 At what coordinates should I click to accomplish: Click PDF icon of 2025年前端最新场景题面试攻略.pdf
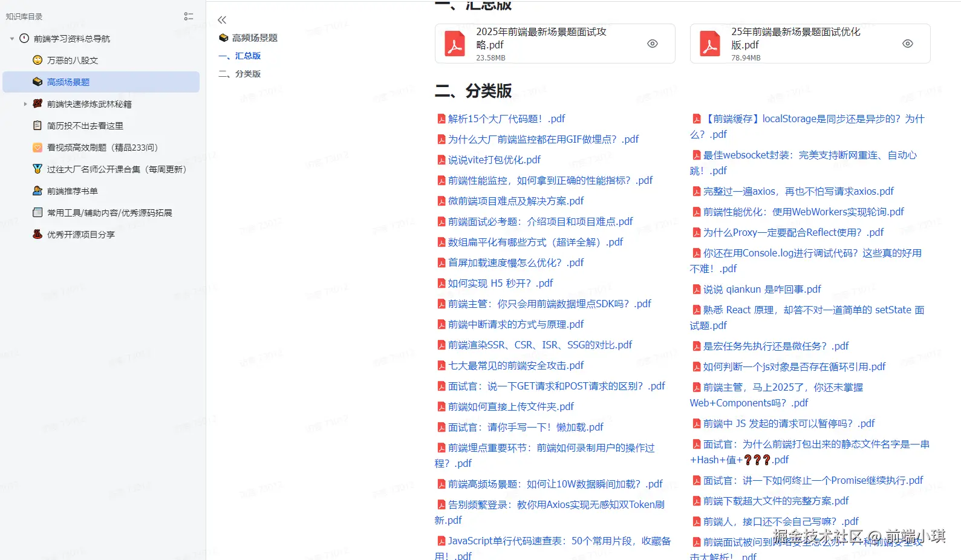pos(455,44)
